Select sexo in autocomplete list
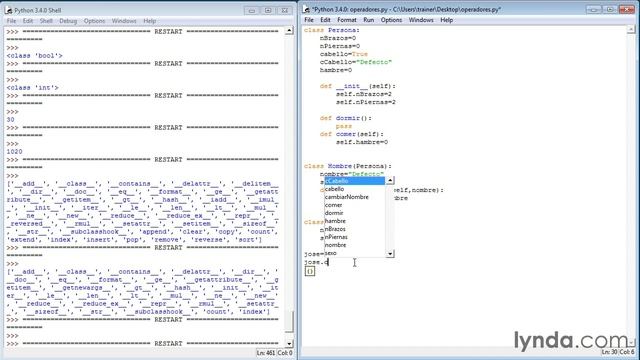640x360 pixels. [355, 253]
